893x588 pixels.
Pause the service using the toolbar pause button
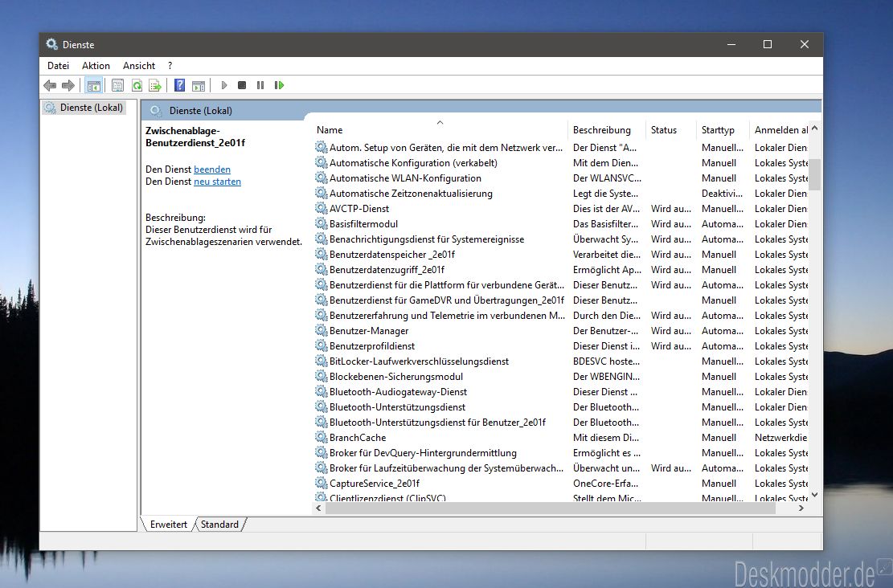[x=260, y=85]
